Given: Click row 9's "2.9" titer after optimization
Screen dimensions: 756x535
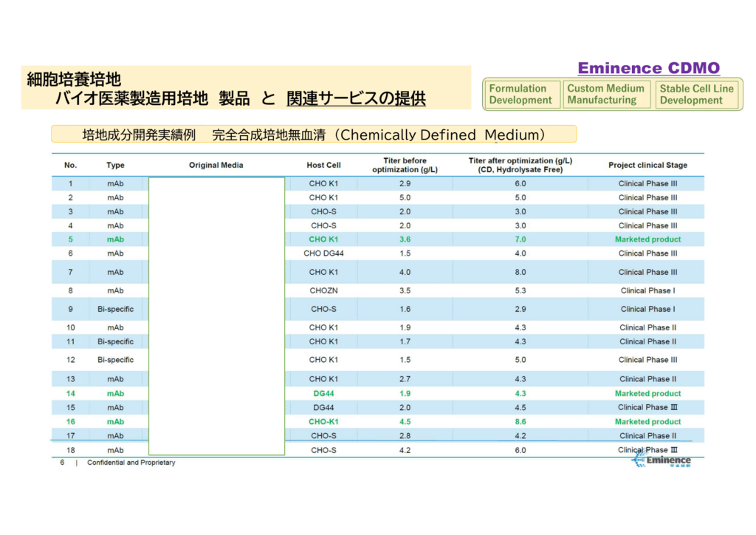Looking at the screenshot, I should [x=520, y=309].
